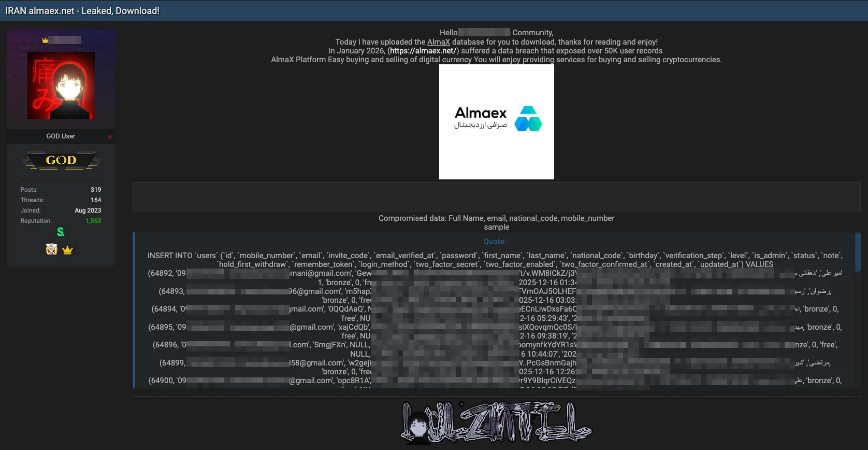The width and height of the screenshot is (868, 450).
Task: Click the cat face award icon
Action: [x=51, y=250]
